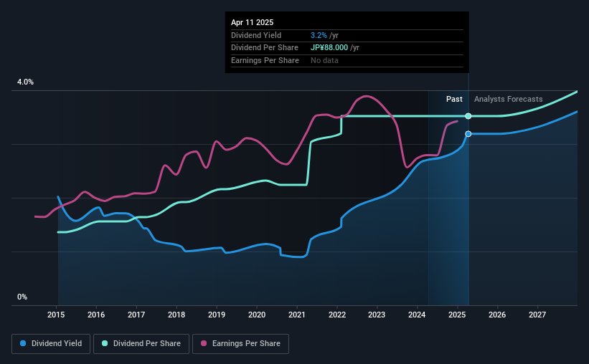589x364 pixels.
Task: Click the 2017 x-axis label
Action: click(x=136, y=315)
